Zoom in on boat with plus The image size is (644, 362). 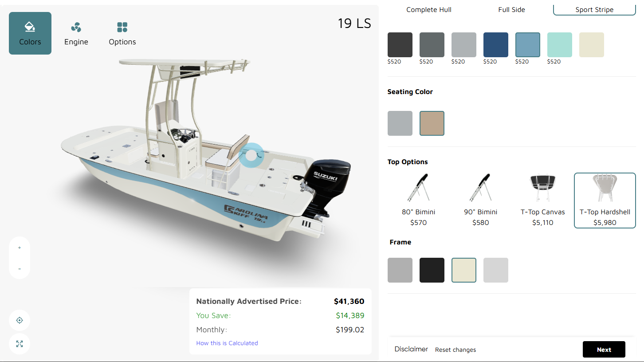(x=20, y=248)
